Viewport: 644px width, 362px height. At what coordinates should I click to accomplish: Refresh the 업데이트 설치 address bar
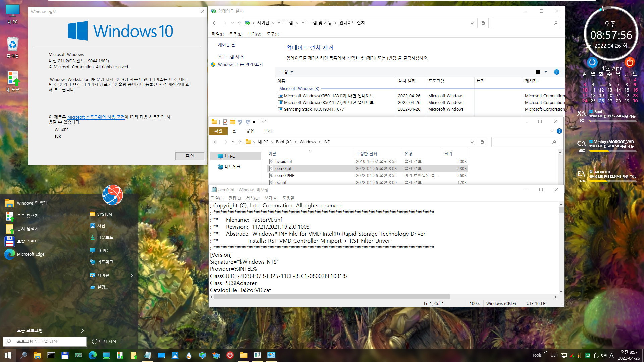coord(483,23)
